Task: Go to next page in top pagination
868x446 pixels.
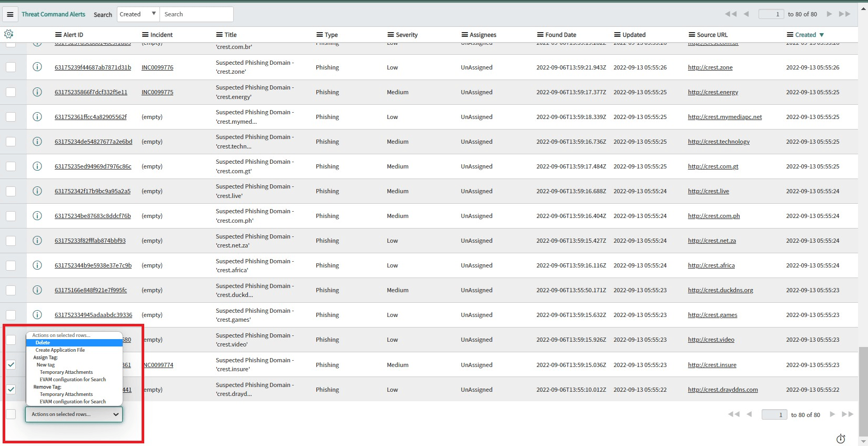Action: click(x=829, y=14)
